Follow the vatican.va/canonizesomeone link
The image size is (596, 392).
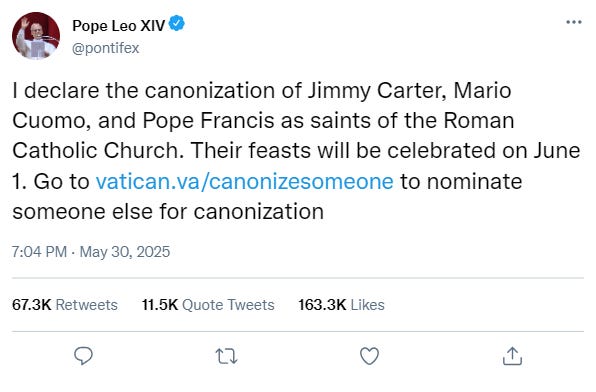(244, 181)
